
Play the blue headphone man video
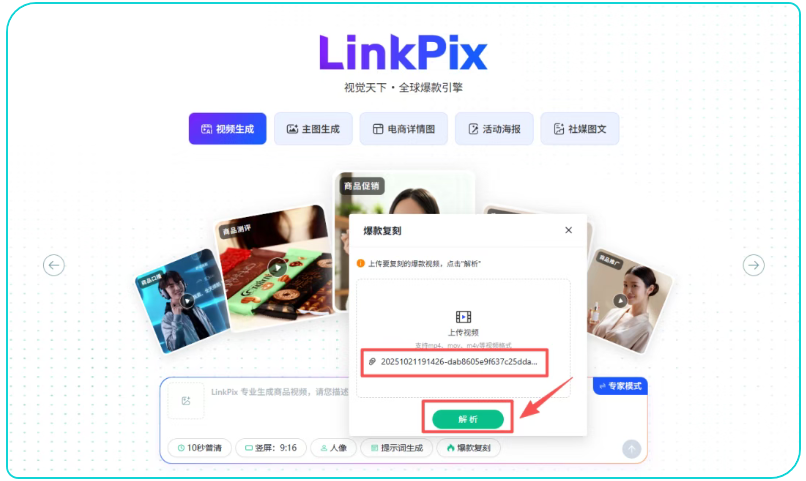tap(187, 301)
